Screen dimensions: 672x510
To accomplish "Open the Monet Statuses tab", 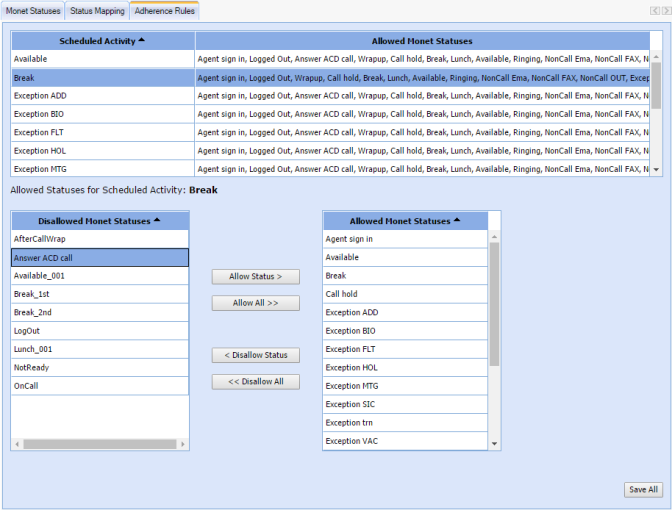I will [33, 10].
